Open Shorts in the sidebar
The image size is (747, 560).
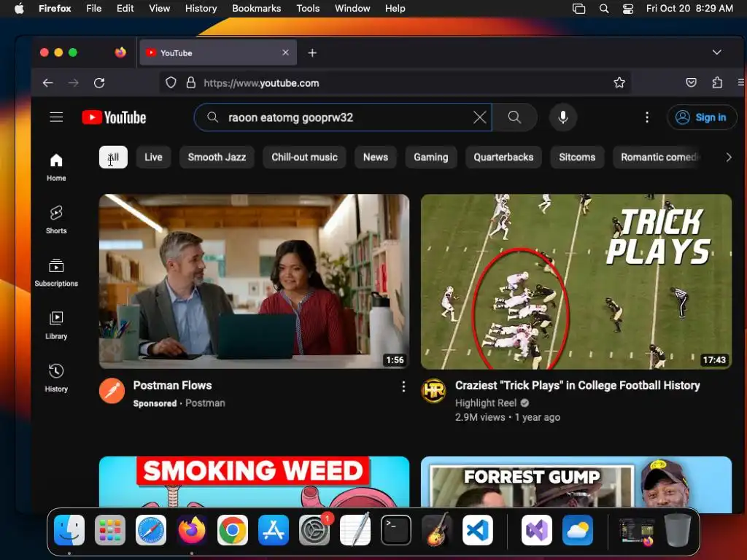click(56, 219)
